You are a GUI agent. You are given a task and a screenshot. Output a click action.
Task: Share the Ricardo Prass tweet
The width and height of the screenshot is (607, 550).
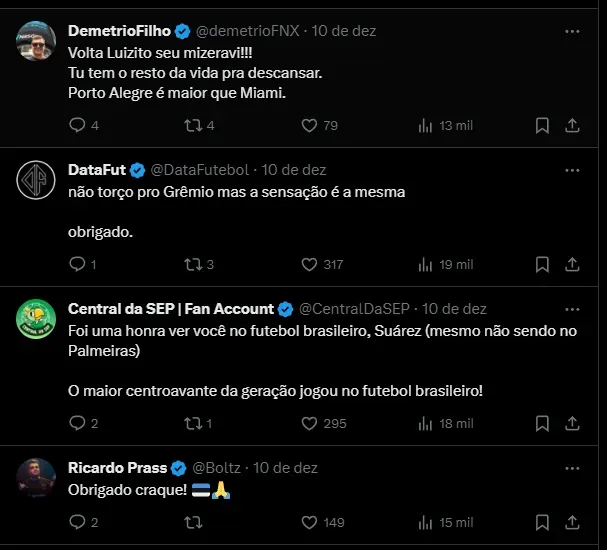pos(573,522)
